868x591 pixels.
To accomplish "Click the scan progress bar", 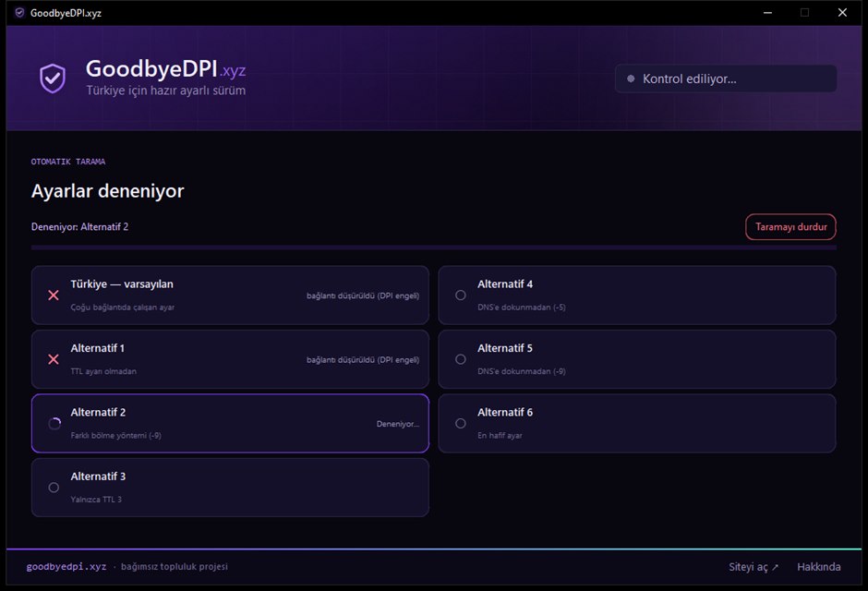I will click(433, 247).
